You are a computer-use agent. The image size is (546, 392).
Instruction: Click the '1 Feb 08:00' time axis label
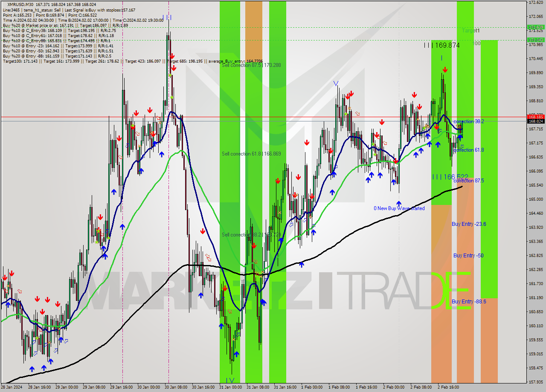click(339, 387)
